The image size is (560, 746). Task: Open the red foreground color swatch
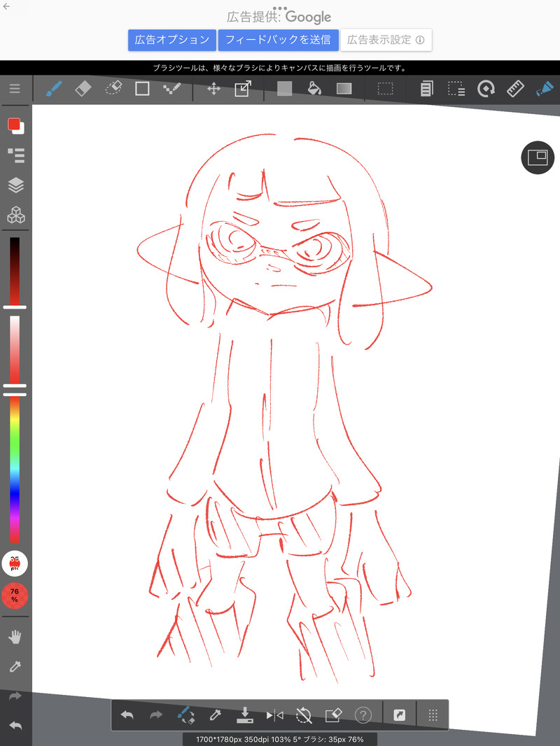coord(14,125)
